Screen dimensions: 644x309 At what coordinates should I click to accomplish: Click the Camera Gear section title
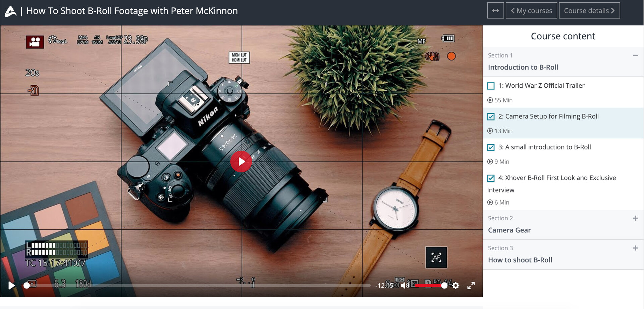[509, 230]
